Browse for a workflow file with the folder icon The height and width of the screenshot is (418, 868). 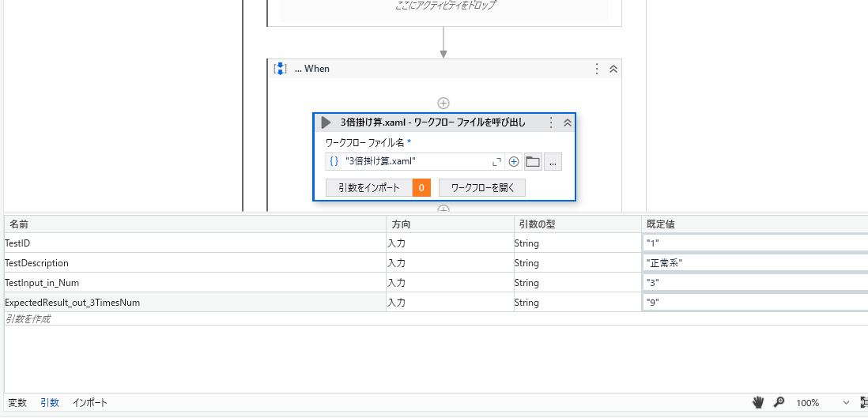click(x=533, y=162)
